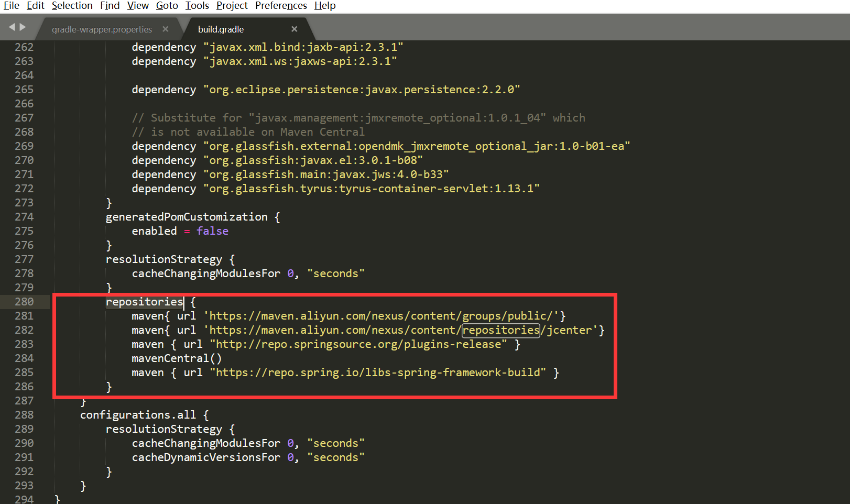Click the repo.springsource.org plugins-release URL
This screenshot has height=504, width=850.
(x=358, y=344)
